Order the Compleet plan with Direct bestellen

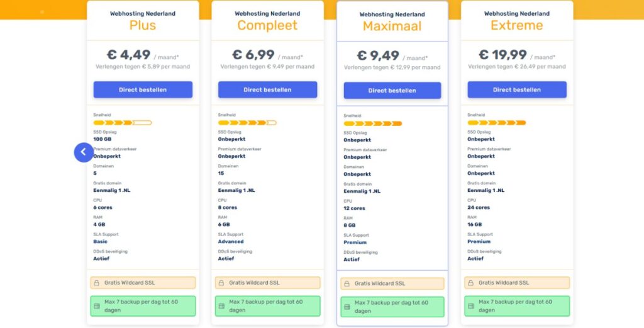pyautogui.click(x=267, y=89)
